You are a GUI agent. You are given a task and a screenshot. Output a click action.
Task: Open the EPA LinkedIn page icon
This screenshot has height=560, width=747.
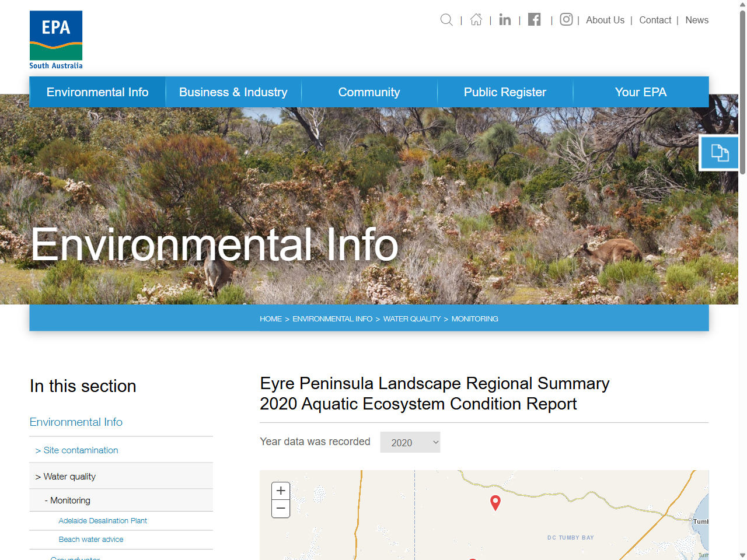(x=505, y=20)
